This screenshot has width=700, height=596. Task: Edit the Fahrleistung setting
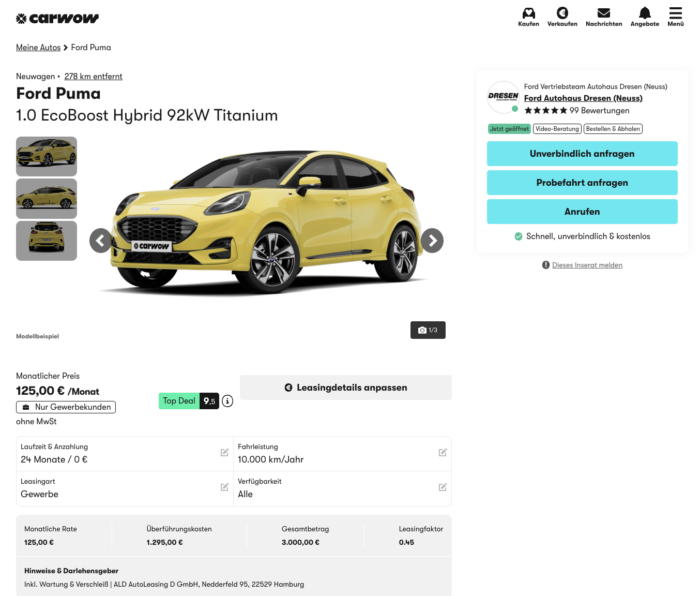443,453
